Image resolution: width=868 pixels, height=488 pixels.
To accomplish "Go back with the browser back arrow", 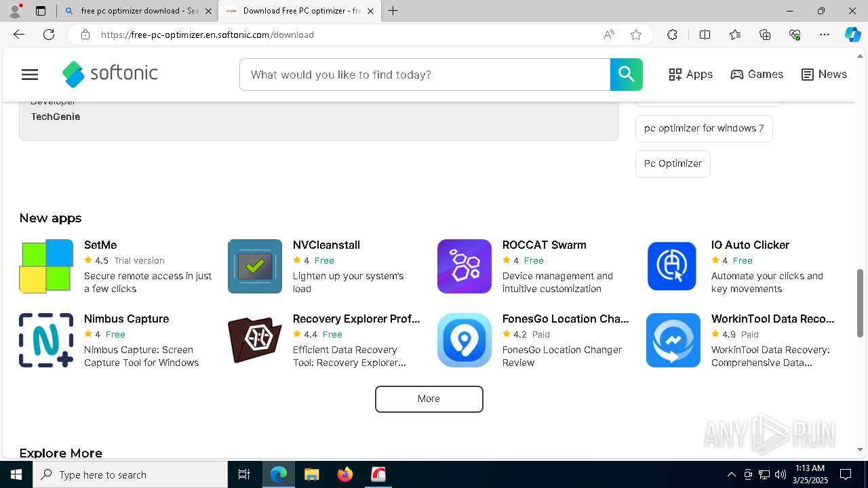I will 19,35.
